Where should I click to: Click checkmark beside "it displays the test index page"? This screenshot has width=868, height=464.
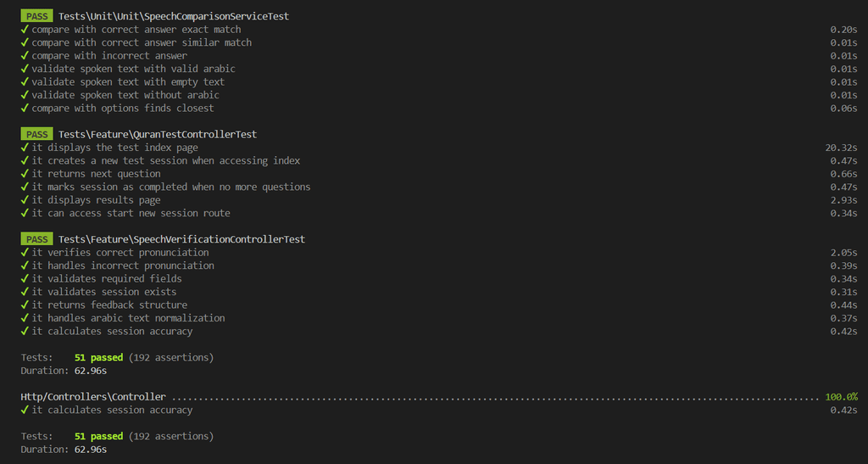coord(25,148)
